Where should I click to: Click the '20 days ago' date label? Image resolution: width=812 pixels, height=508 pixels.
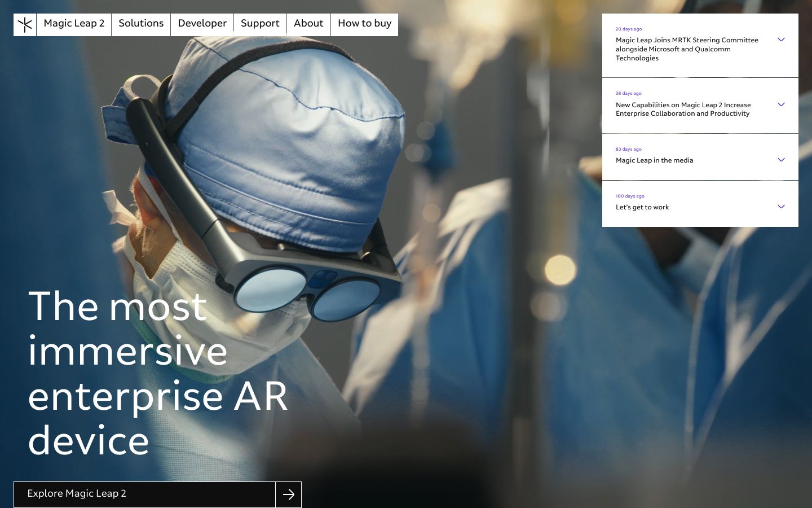[629, 29]
